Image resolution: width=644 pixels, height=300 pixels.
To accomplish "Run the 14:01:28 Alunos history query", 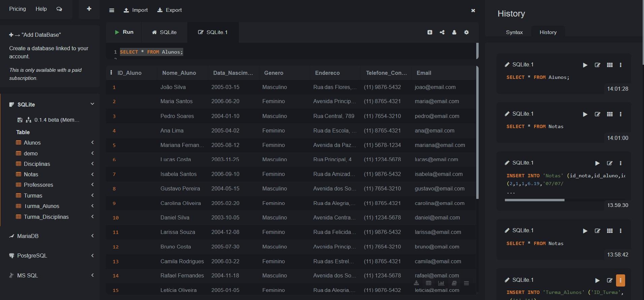I will [x=585, y=65].
